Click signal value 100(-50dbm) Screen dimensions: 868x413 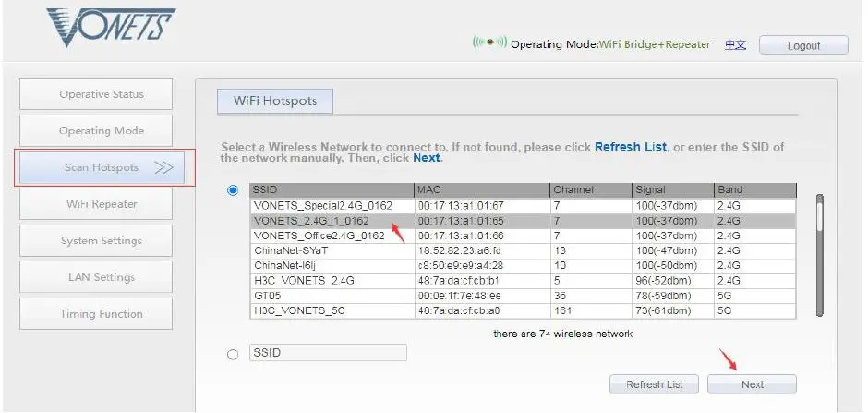(667, 266)
